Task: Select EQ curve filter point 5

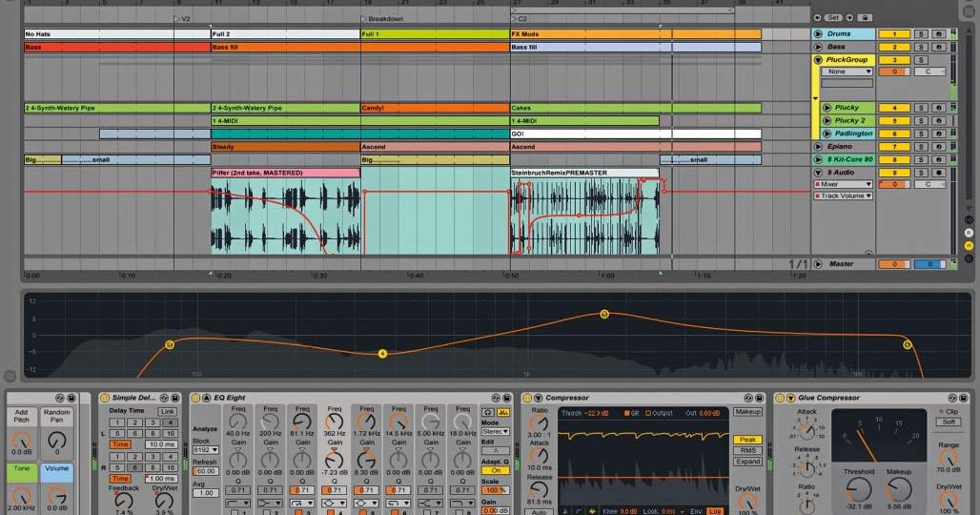Action: click(x=604, y=314)
